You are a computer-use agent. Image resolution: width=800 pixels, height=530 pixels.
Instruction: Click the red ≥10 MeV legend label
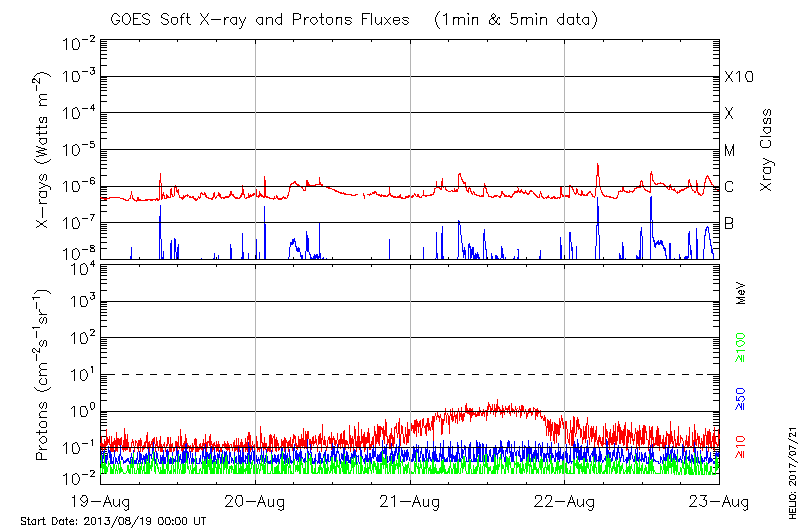coord(741,448)
